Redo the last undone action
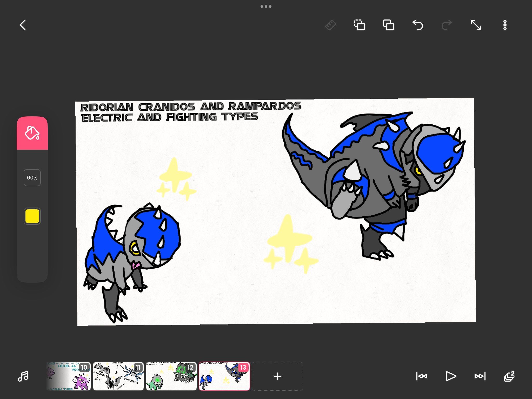532x399 pixels. click(447, 25)
